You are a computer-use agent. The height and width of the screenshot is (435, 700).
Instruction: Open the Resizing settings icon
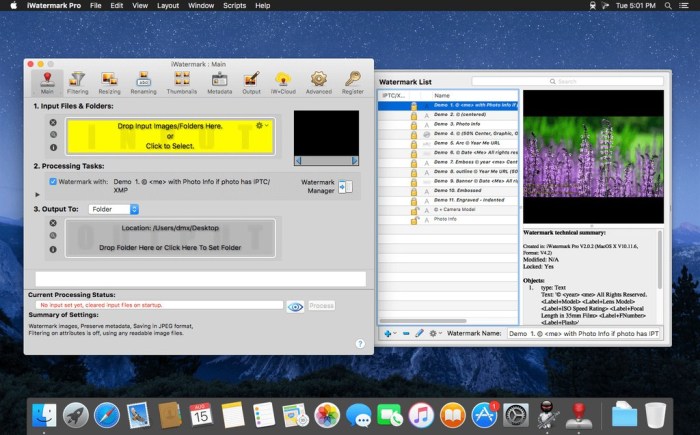click(x=110, y=80)
